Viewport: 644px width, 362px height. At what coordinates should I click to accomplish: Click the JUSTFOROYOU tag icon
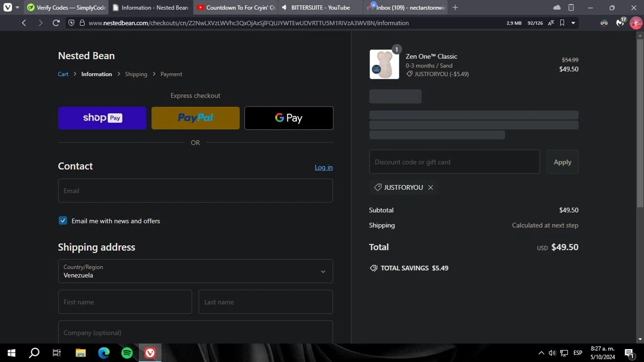[378, 187]
